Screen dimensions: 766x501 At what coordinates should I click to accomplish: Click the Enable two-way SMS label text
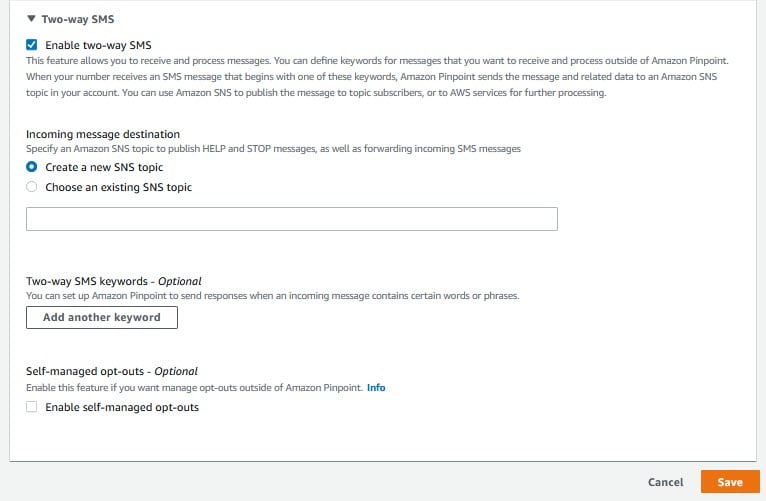click(98, 45)
